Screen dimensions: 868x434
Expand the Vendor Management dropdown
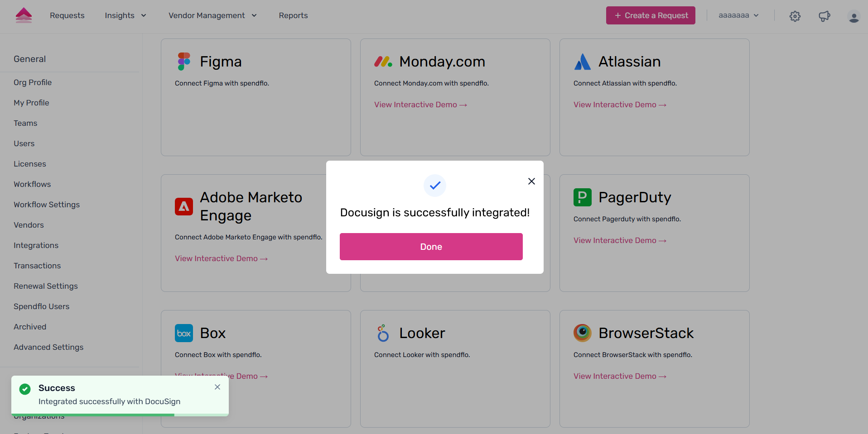click(212, 15)
